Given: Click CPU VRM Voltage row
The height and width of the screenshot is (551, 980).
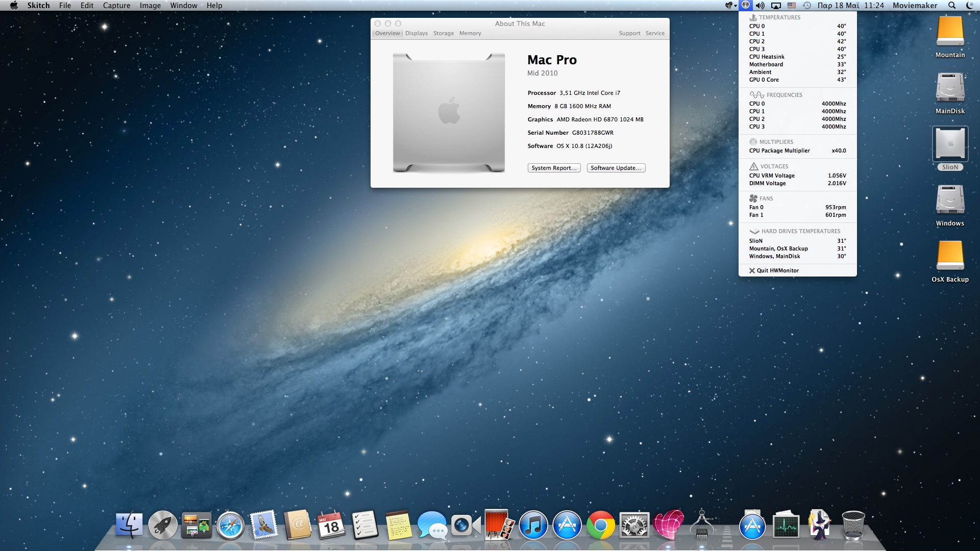Looking at the screenshot, I should pos(797,176).
